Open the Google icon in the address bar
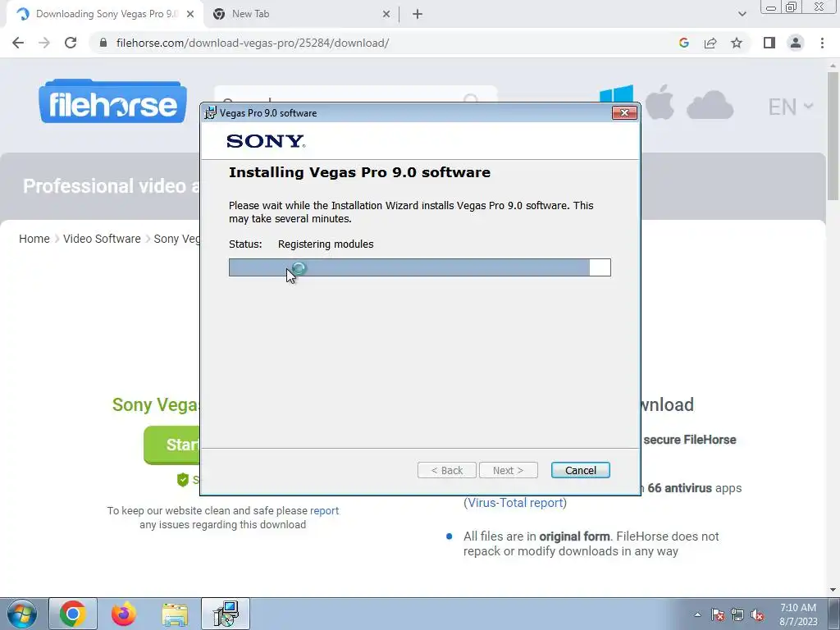 click(x=683, y=43)
